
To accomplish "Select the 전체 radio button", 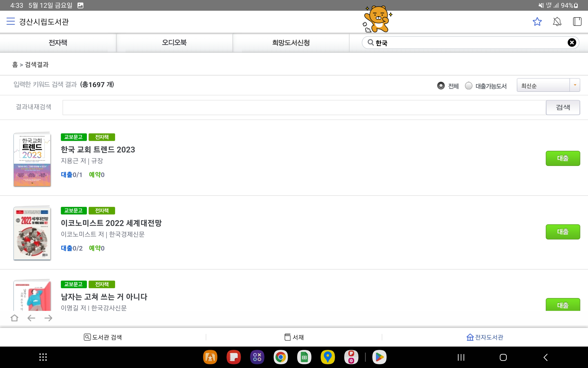I will click(441, 86).
